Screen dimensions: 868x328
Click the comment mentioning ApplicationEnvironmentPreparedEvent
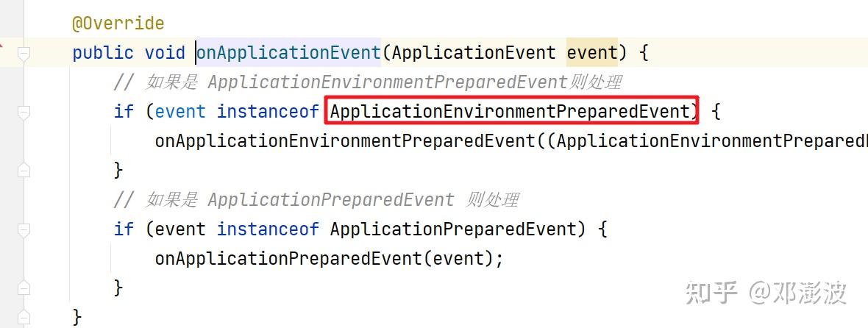pyautogui.click(x=368, y=82)
